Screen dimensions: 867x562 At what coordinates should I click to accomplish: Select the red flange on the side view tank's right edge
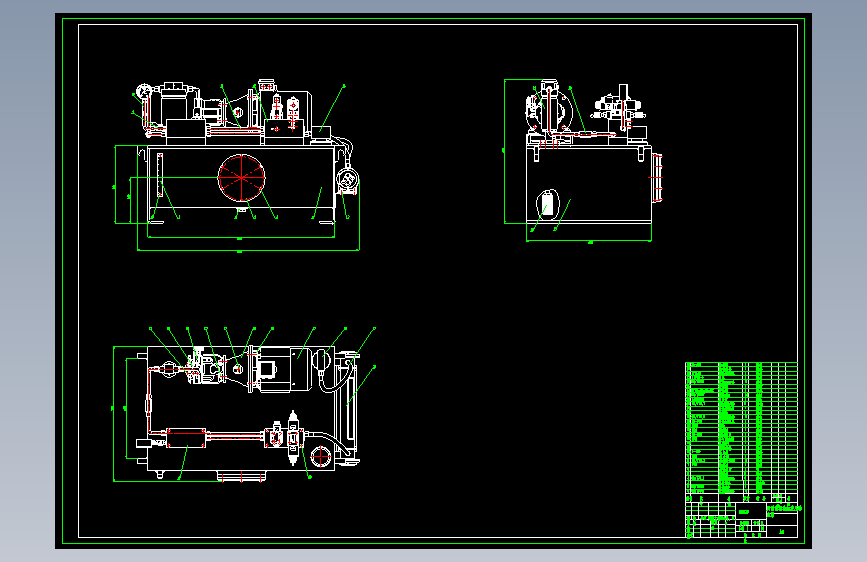[x=657, y=178]
